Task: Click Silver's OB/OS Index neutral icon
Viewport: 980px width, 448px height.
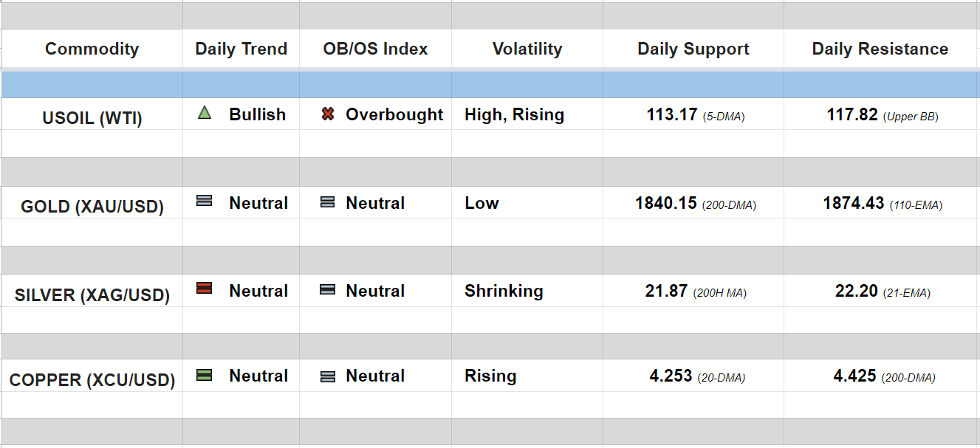Action: coord(328,290)
